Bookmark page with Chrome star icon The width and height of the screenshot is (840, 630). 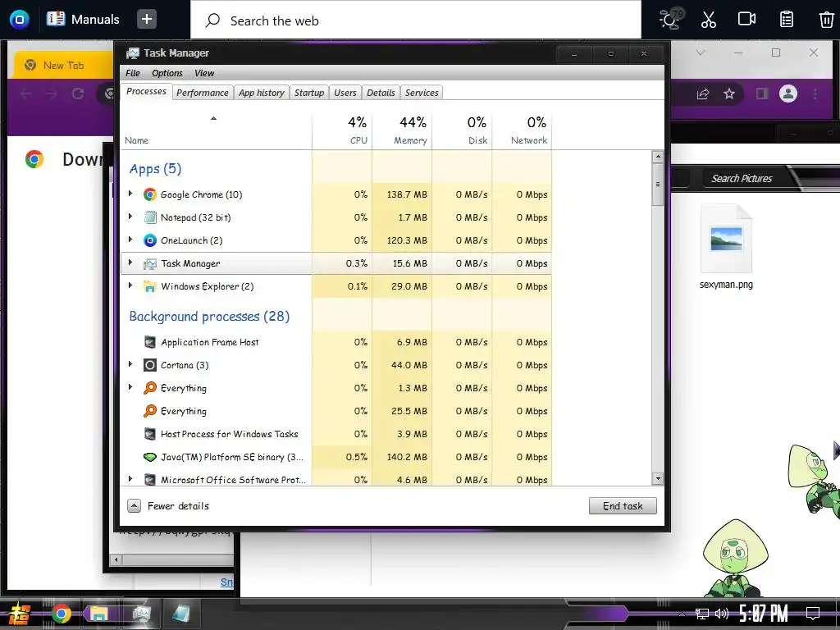click(729, 94)
